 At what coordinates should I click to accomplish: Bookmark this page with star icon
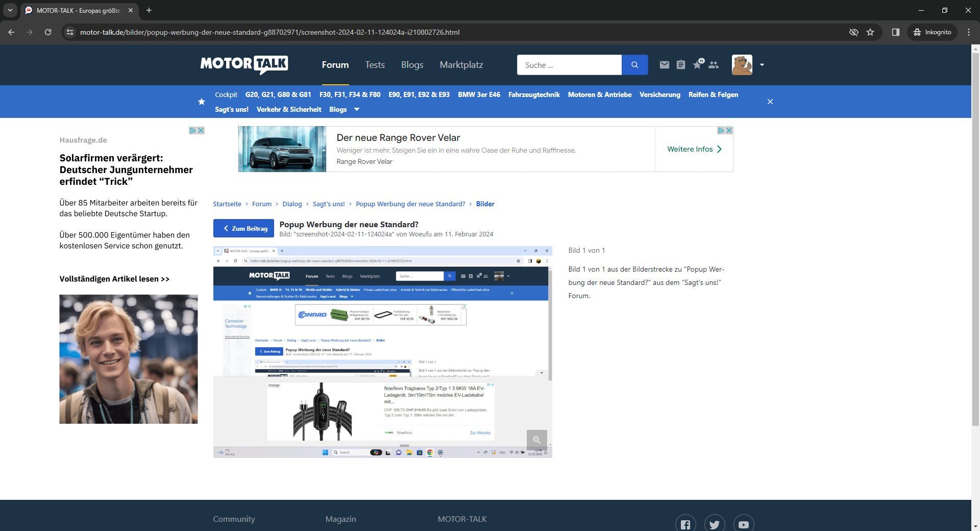[870, 32]
